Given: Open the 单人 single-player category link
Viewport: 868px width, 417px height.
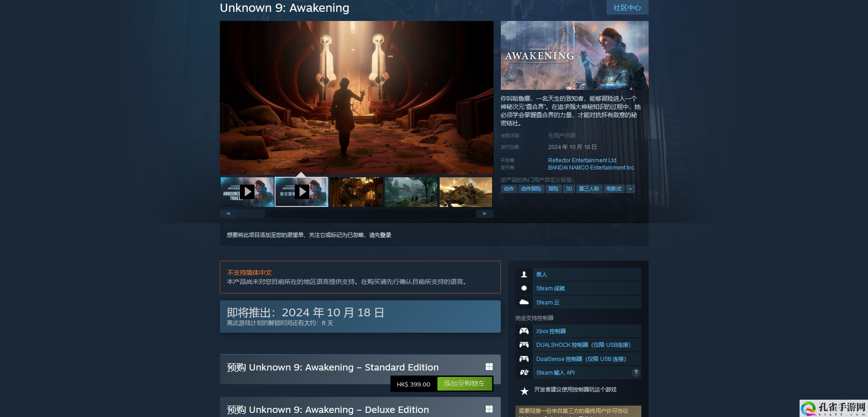Looking at the screenshot, I should [x=541, y=274].
